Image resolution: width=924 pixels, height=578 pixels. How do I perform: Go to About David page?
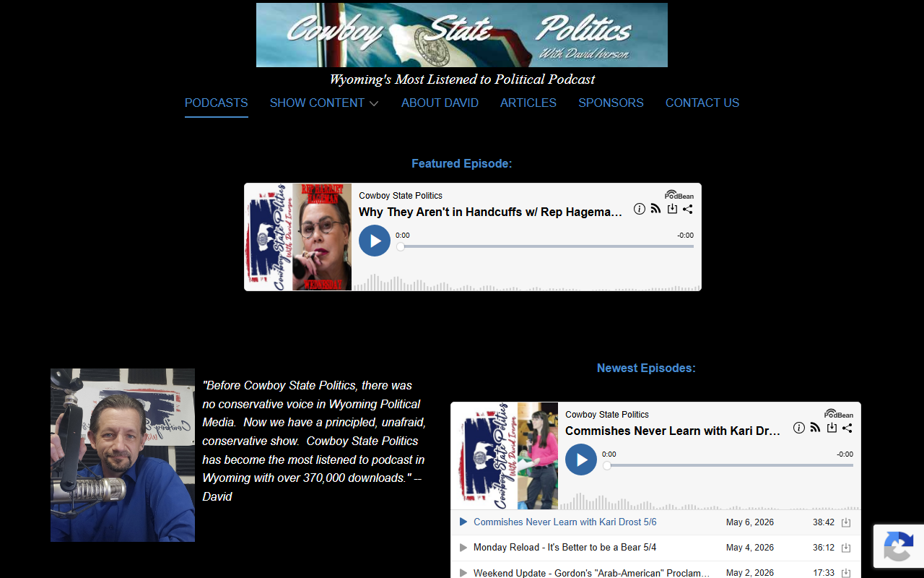pyautogui.click(x=440, y=103)
